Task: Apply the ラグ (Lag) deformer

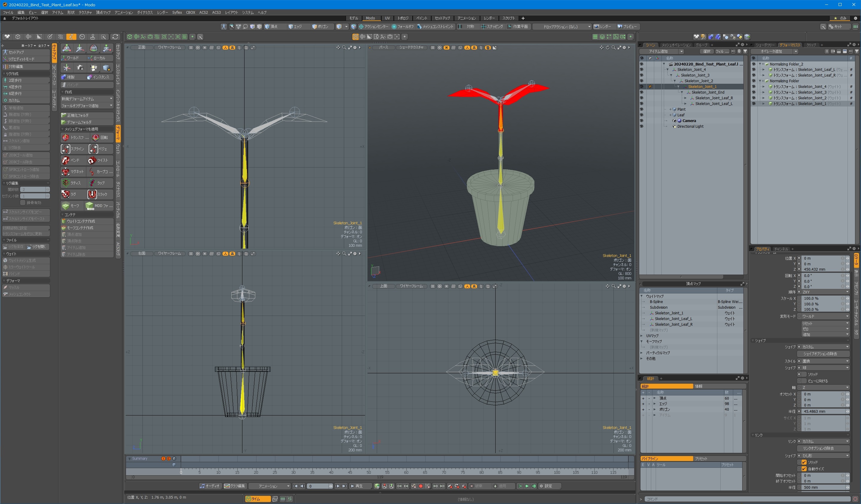Action: [x=73, y=194]
